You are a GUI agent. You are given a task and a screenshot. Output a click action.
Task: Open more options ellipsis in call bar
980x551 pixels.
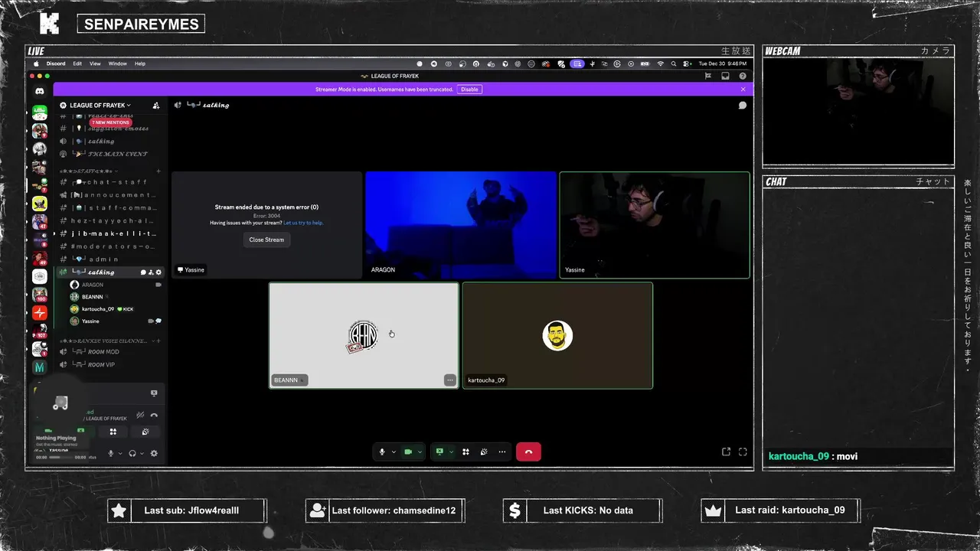[502, 452]
